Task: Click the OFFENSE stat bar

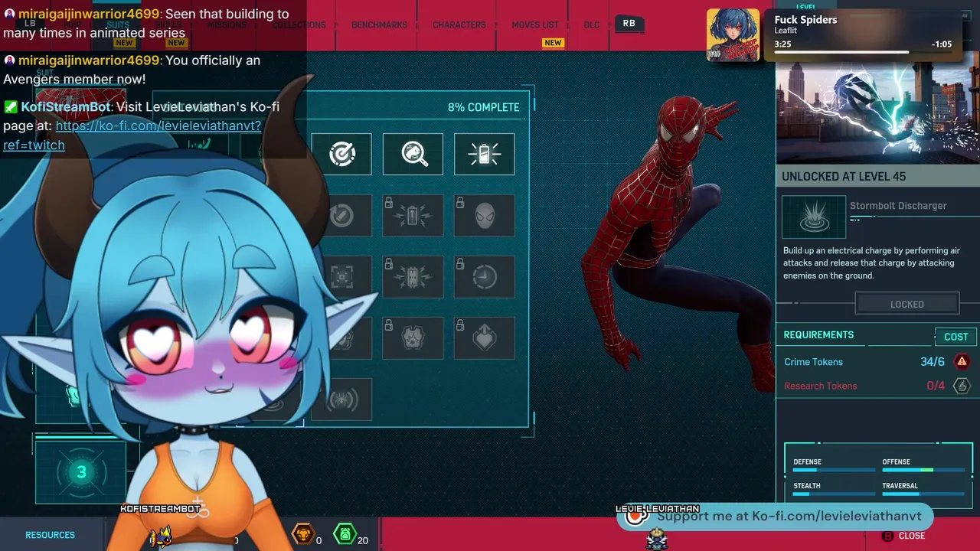Action: 922,470
